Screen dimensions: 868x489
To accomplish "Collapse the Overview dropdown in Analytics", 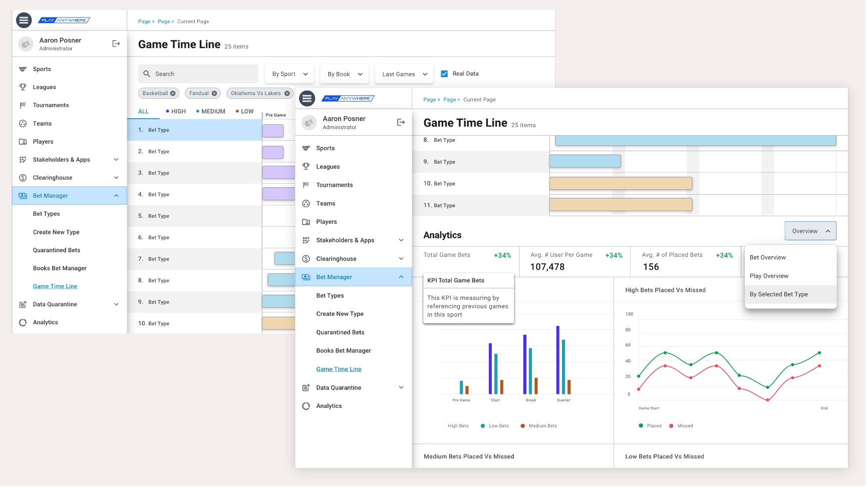I will (811, 231).
